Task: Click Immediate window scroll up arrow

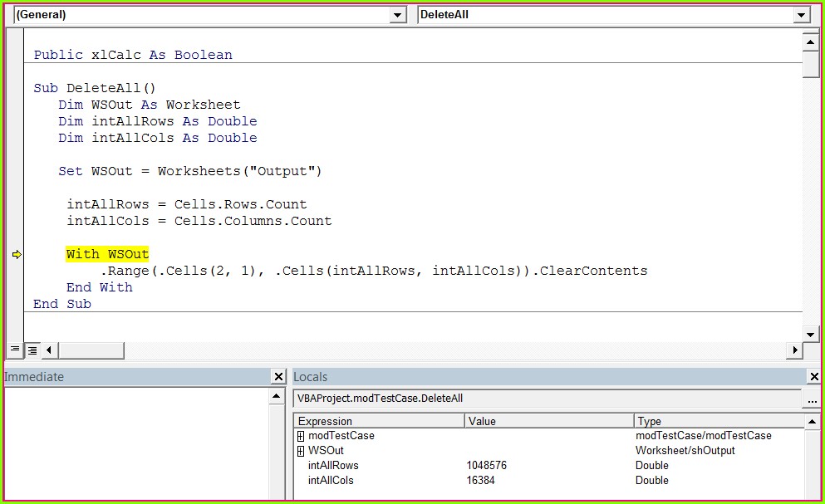Action: pos(277,395)
